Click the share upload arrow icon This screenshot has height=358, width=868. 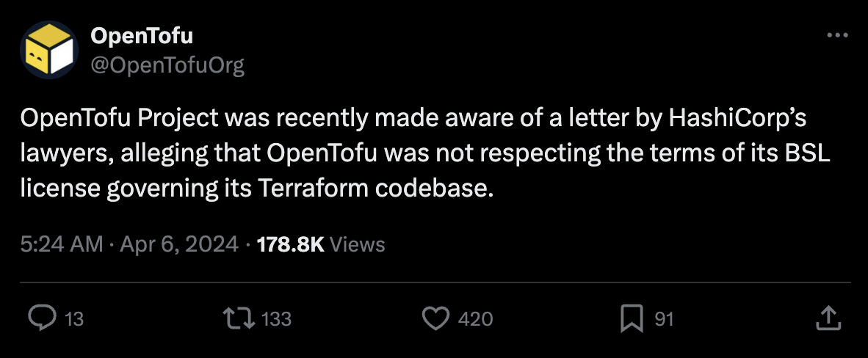coord(828,318)
